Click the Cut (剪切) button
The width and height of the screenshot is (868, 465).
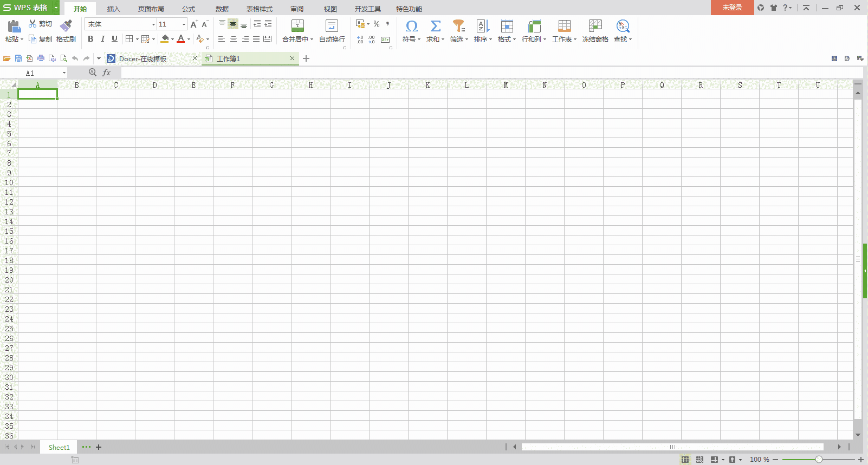[x=41, y=24]
